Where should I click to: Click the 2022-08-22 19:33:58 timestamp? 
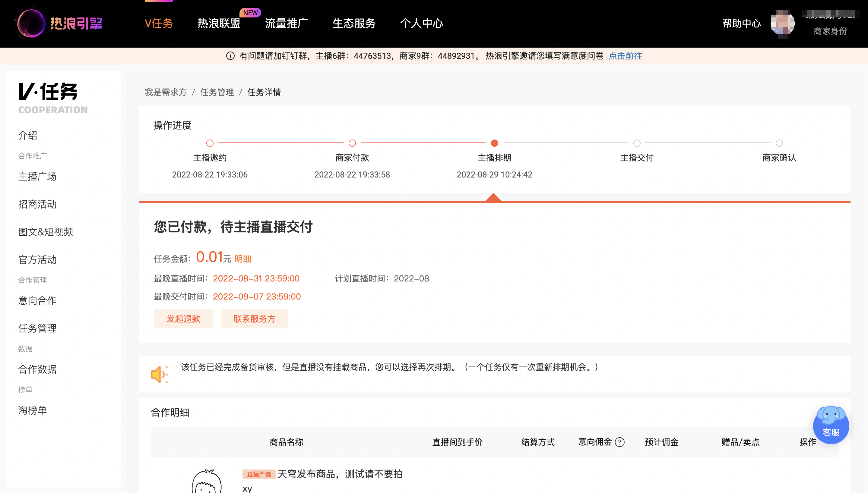click(352, 175)
